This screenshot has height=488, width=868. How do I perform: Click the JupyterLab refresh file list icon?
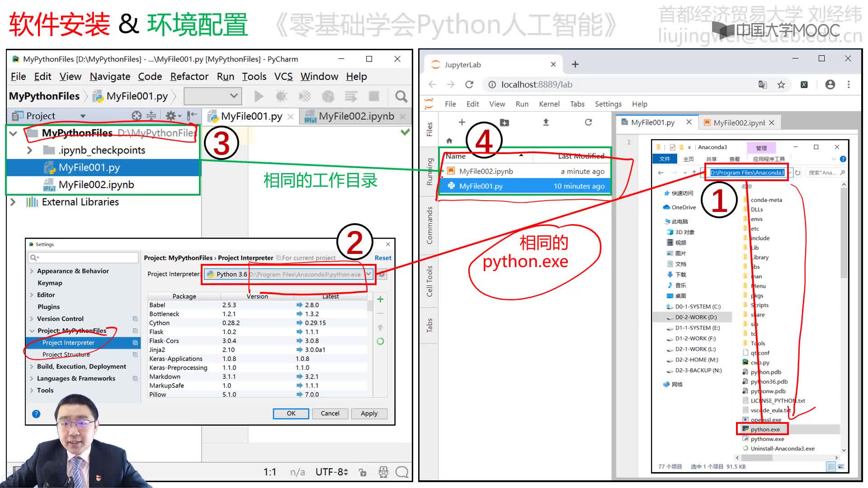pyautogui.click(x=588, y=122)
